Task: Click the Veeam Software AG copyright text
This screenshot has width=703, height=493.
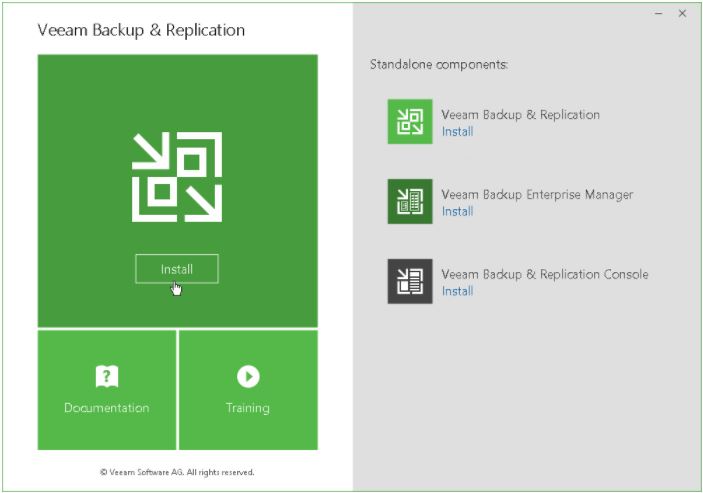Action: [177, 471]
